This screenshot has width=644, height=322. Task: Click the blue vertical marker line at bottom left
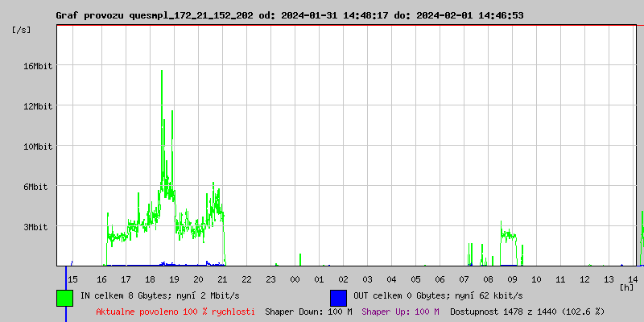[66, 302]
